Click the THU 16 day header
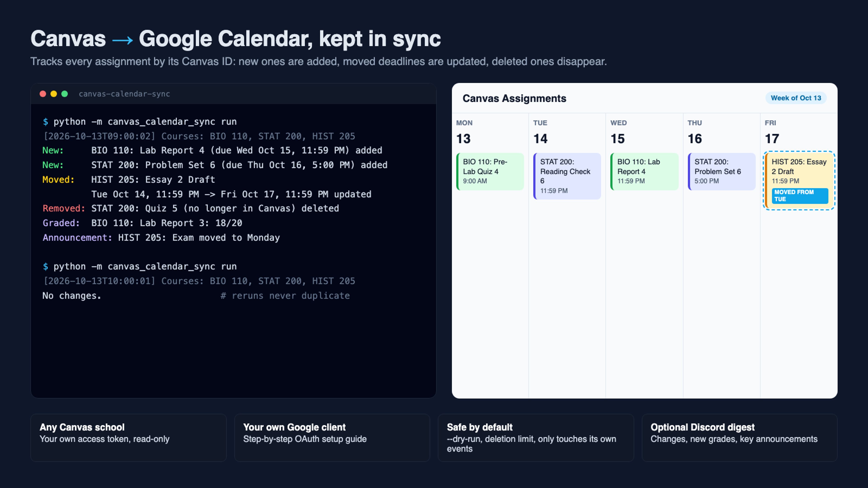Viewport: 868px width, 488px height. tap(695, 132)
